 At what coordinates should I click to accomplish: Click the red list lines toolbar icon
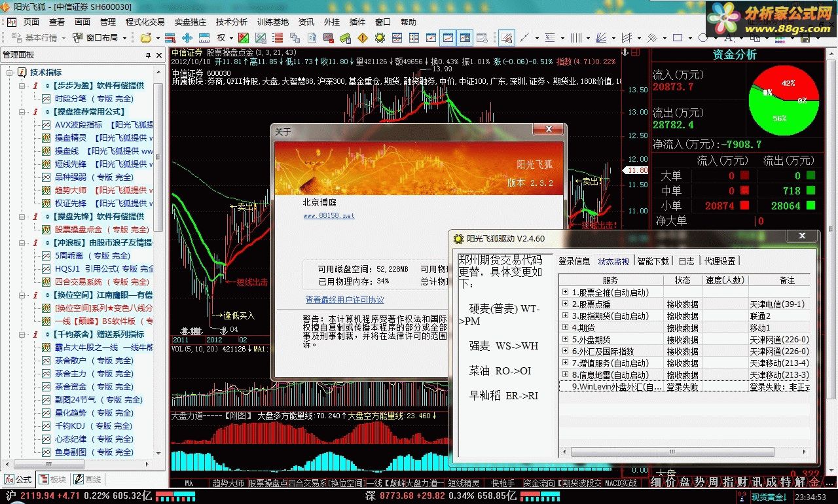(278, 38)
